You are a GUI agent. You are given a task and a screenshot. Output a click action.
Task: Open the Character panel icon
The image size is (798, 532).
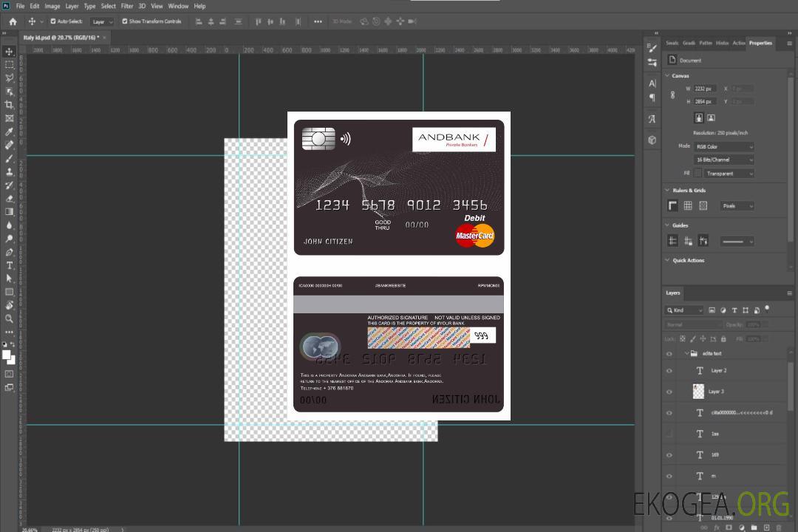tap(652, 83)
